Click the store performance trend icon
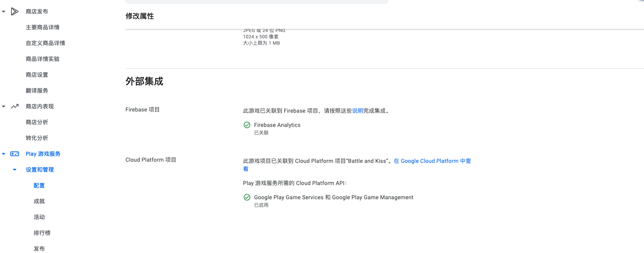644x253 pixels. tap(15, 106)
